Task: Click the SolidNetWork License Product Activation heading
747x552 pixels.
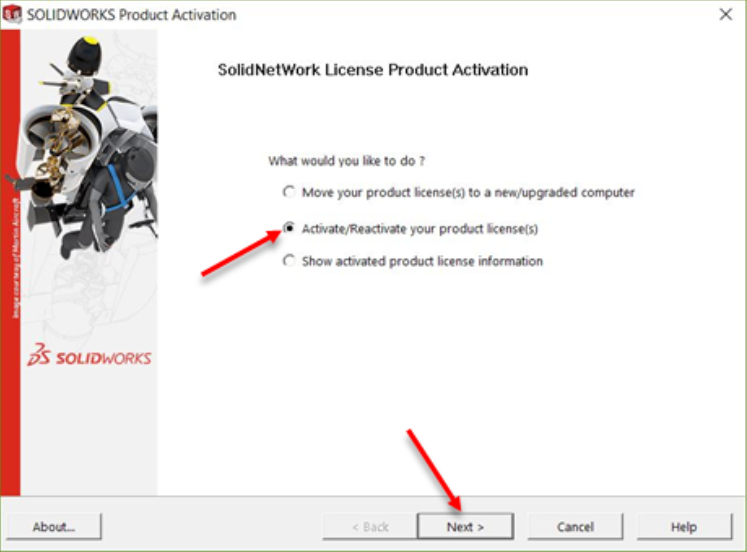Action: pyautogui.click(x=373, y=70)
